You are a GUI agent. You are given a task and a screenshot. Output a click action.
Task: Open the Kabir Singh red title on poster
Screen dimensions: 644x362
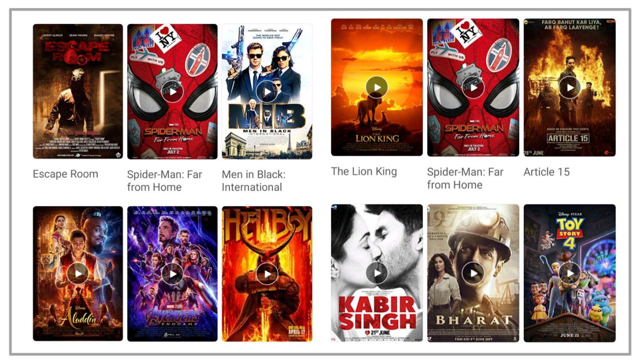(x=377, y=313)
